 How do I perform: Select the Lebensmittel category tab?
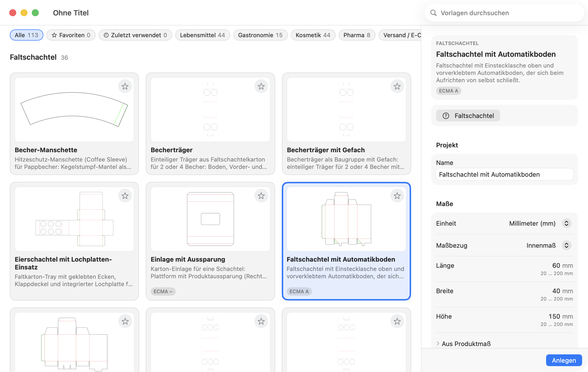click(203, 35)
